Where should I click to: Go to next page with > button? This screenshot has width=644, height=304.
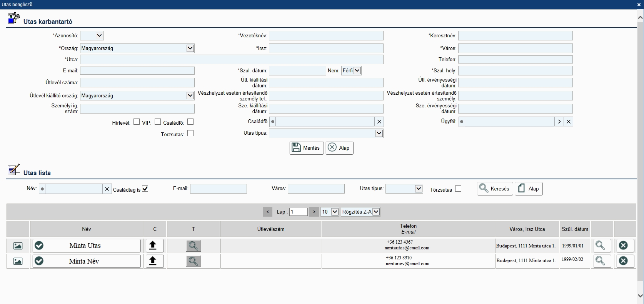pos(314,212)
